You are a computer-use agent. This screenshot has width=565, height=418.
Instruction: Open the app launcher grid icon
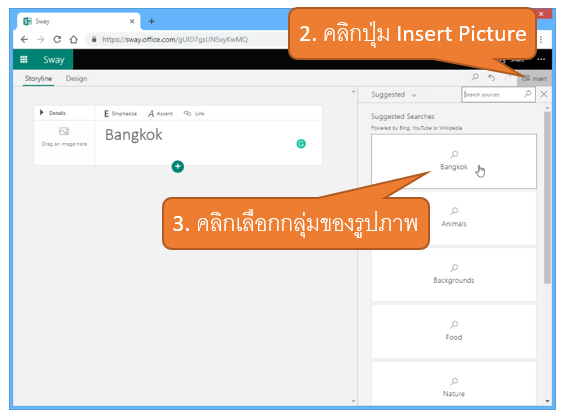pyautogui.click(x=24, y=59)
